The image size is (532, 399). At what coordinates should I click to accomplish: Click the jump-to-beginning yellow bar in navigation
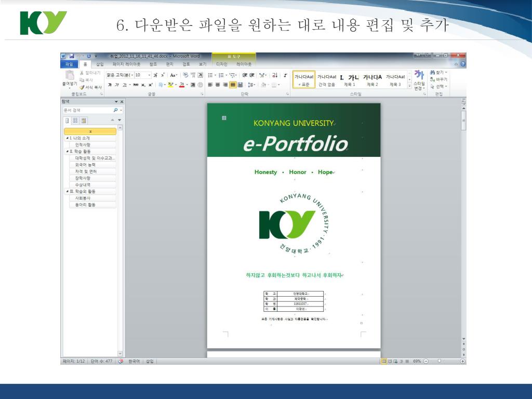click(x=90, y=131)
